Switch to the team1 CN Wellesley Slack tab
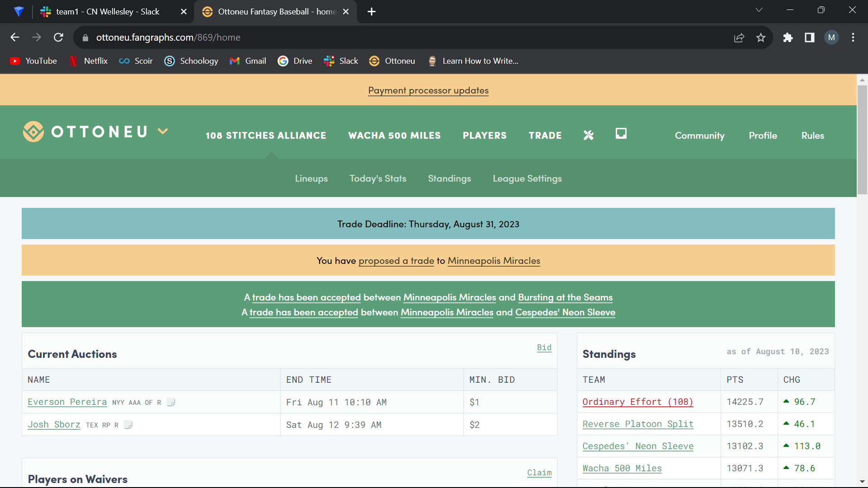Image resolution: width=868 pixels, height=488 pixels. [x=108, y=12]
